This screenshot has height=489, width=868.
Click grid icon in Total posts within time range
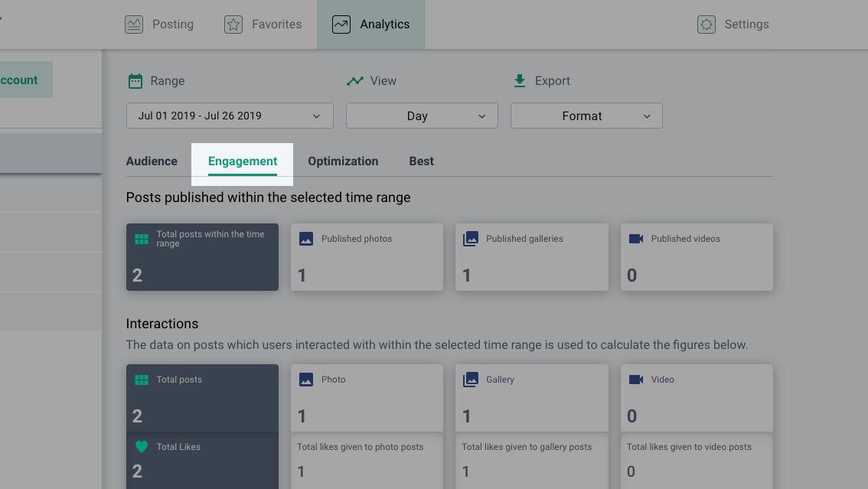click(142, 239)
